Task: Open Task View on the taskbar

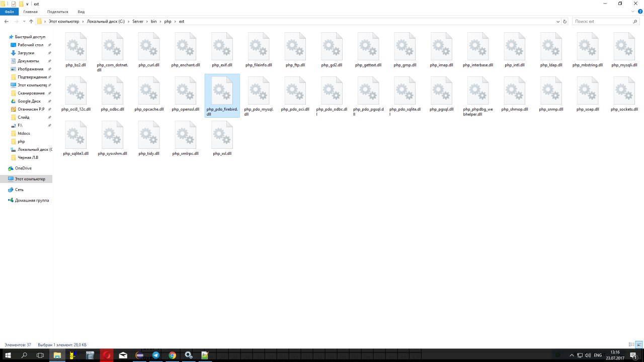Action: pos(40,355)
